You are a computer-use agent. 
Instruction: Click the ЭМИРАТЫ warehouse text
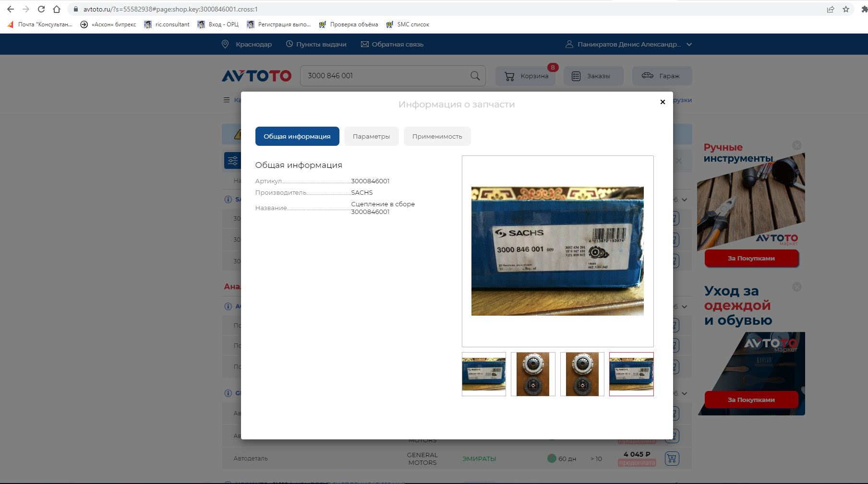(479, 459)
